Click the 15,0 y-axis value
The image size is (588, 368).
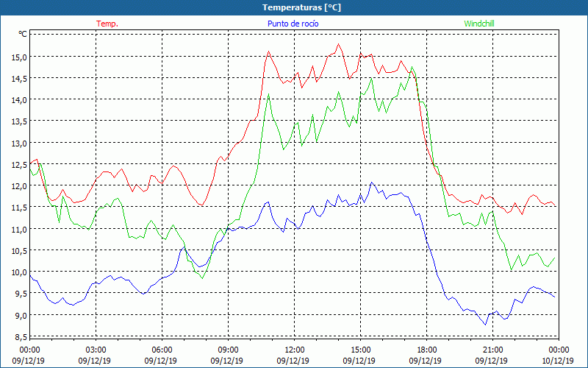tap(20, 57)
